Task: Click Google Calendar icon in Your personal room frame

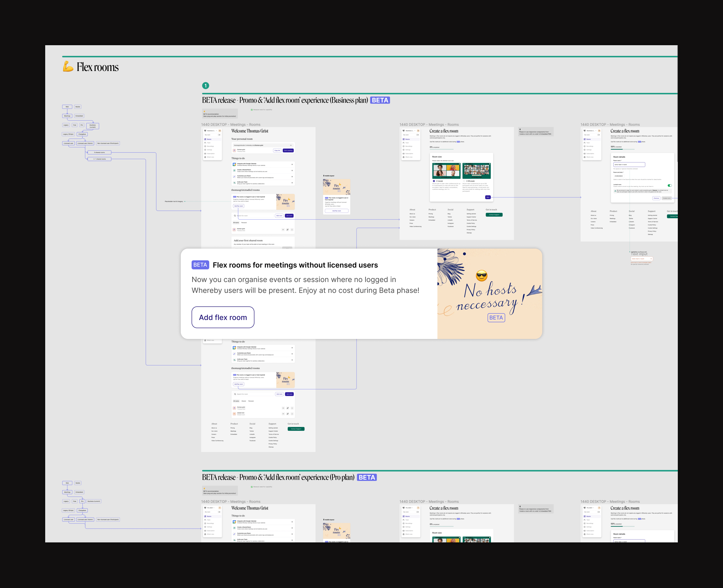Action: 234,164
